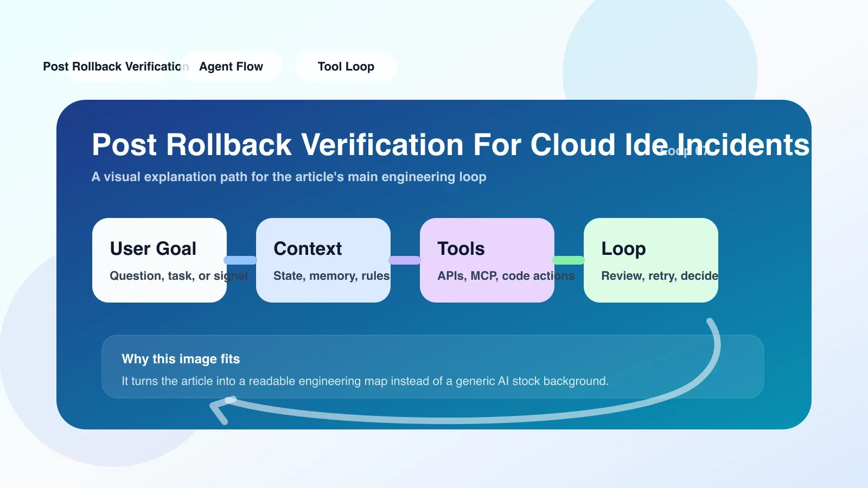The image size is (868, 488).
Task: Click the sentence about a readable engineering map
Action: [365, 381]
